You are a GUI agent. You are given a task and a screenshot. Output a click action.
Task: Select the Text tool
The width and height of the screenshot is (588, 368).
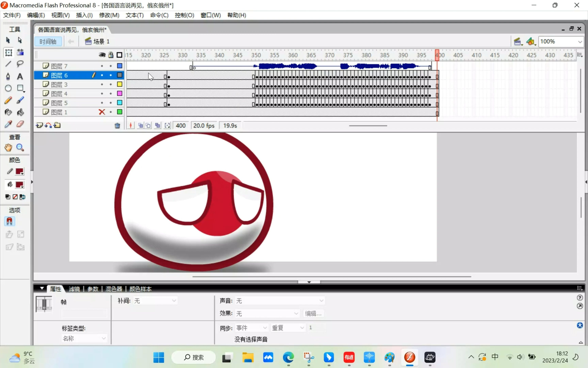click(20, 76)
